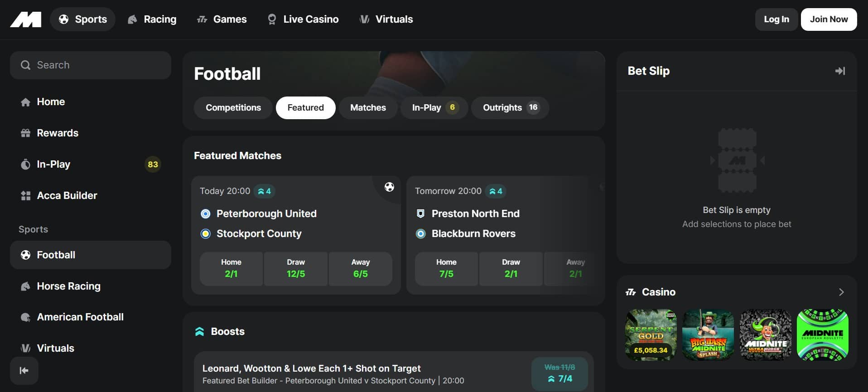Viewport: 868px width, 392px height.
Task: Select Away odds 6/5 for Stockport County
Action: [361, 269]
